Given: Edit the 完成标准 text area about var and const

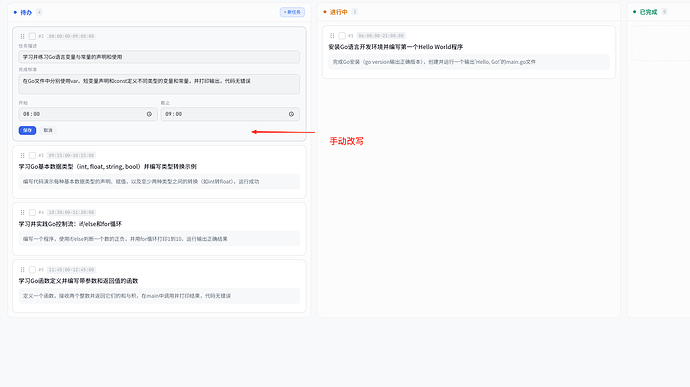Looking at the screenshot, I should point(159,84).
